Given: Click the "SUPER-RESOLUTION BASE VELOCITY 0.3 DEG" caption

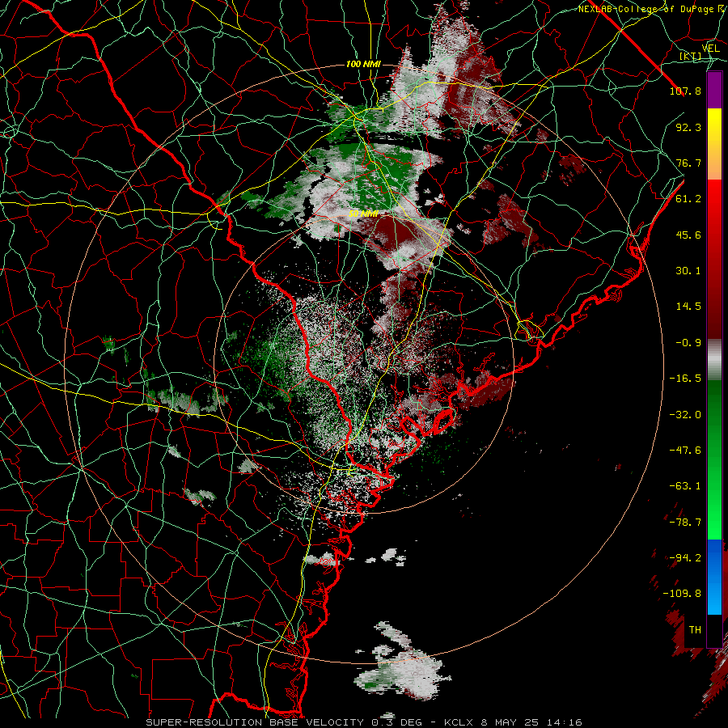Looking at the screenshot, I should coord(284,722).
